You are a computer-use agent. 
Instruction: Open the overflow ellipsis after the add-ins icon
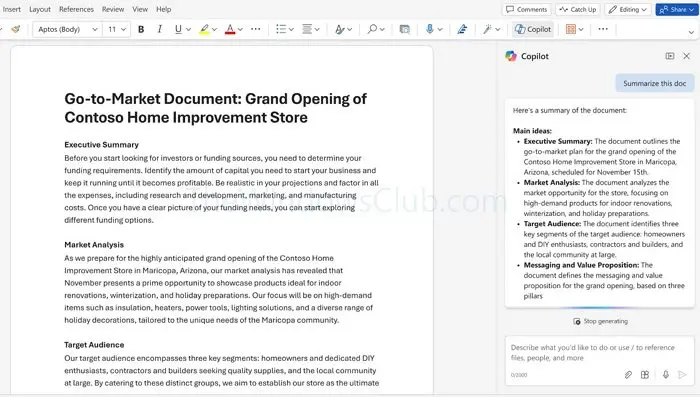point(603,29)
